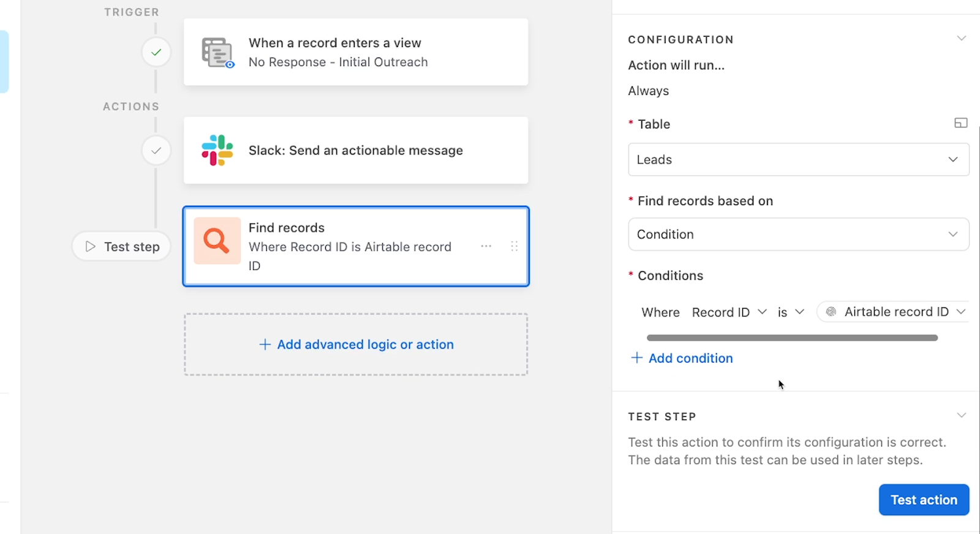Image resolution: width=980 pixels, height=534 pixels.
Task: Click the trigger step green checkmark circle
Action: tap(156, 52)
